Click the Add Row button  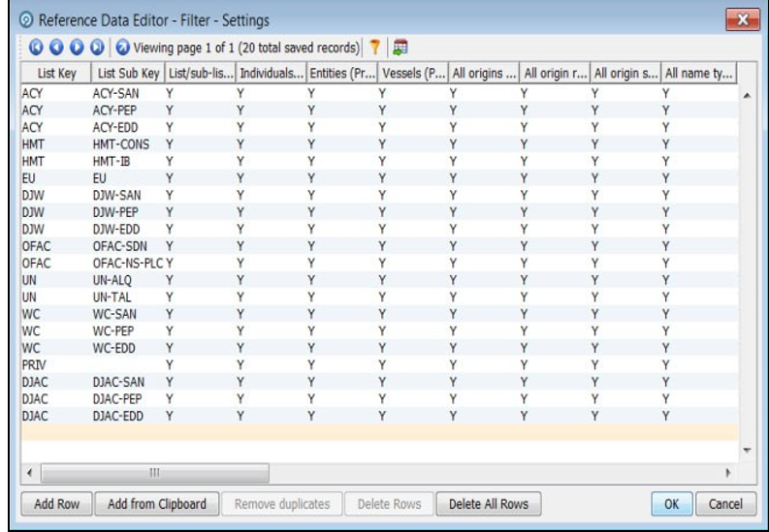tap(56, 504)
